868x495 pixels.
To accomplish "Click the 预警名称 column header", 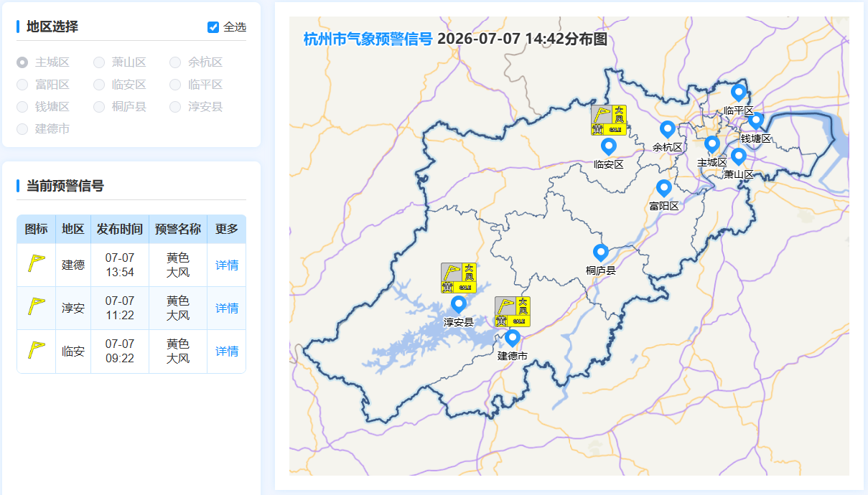I will click(x=178, y=230).
